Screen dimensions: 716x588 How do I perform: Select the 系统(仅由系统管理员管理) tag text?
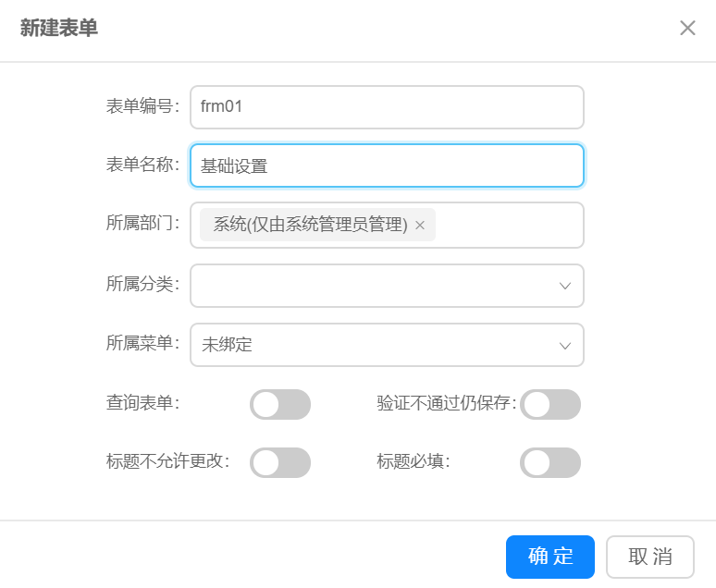310,225
